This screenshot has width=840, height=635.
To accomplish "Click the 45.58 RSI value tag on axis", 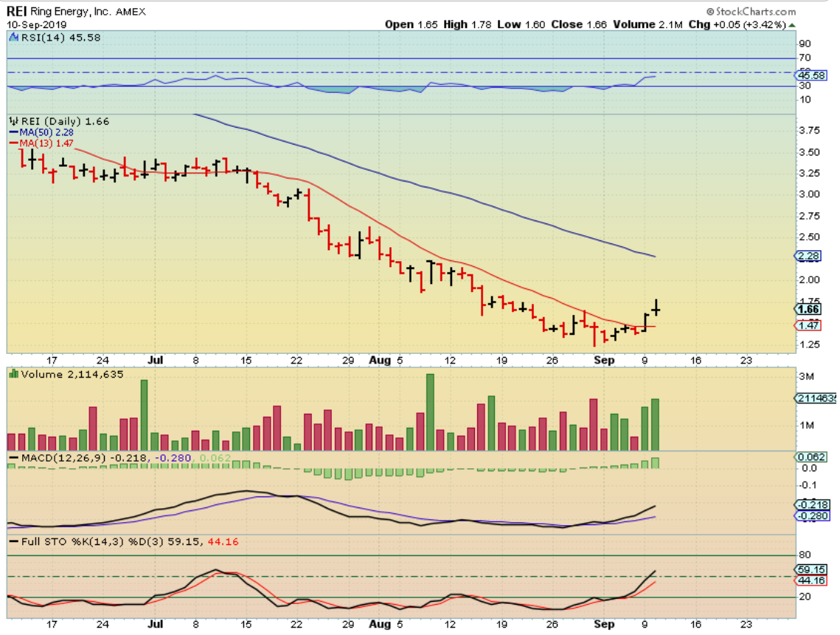I will coord(812,75).
